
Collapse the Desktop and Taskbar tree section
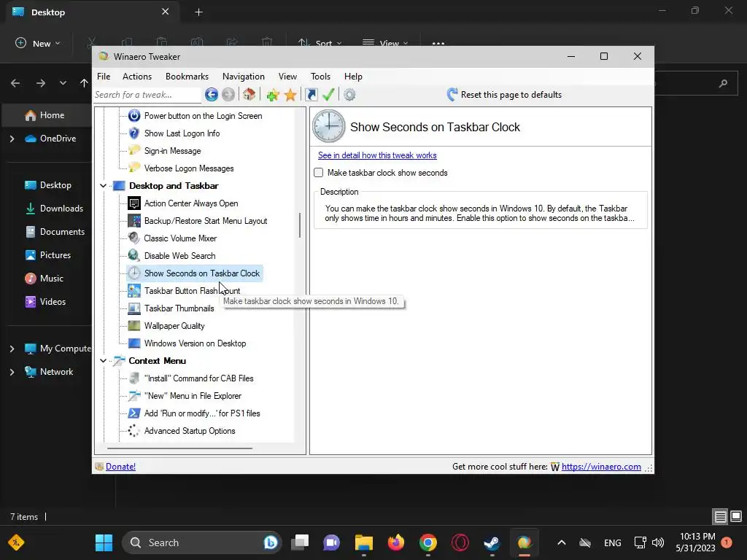[x=104, y=186]
